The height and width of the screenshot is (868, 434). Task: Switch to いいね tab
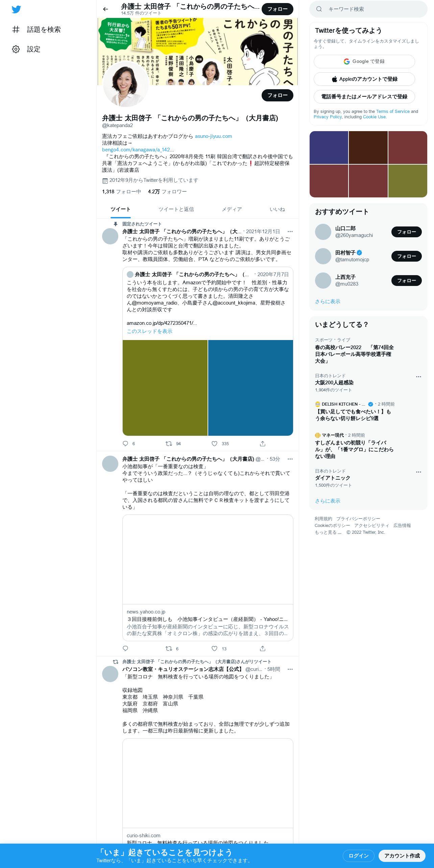pos(277,210)
